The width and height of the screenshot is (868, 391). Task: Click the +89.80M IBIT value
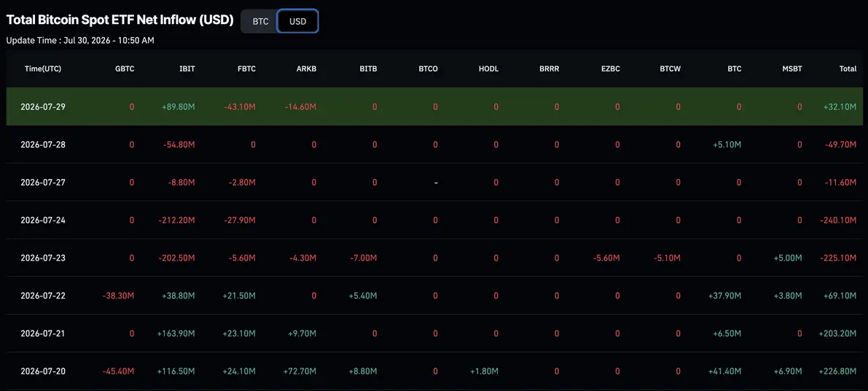[x=178, y=107]
